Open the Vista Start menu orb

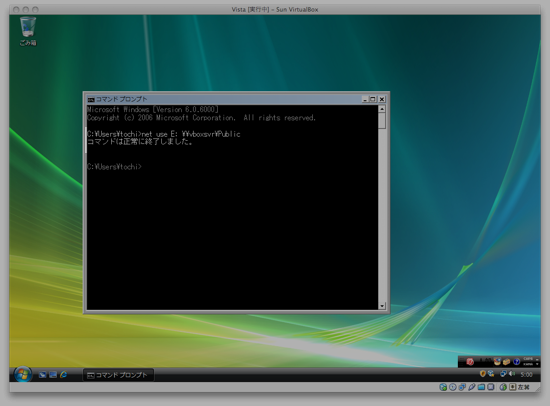point(23,374)
